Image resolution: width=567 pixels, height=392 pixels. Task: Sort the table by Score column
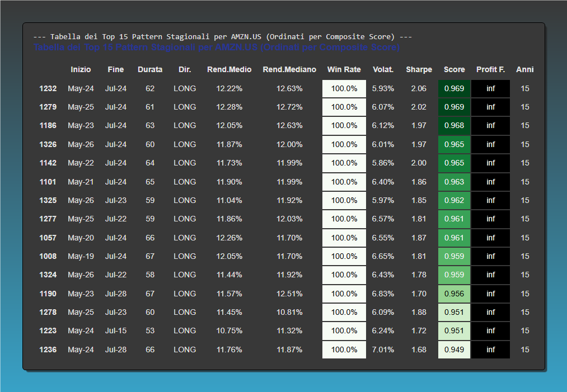(454, 69)
